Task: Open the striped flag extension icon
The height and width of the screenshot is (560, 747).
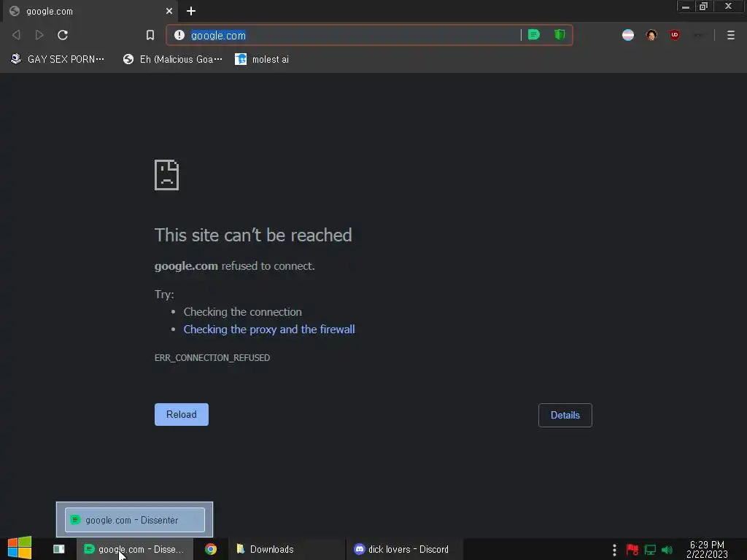Action: click(628, 35)
